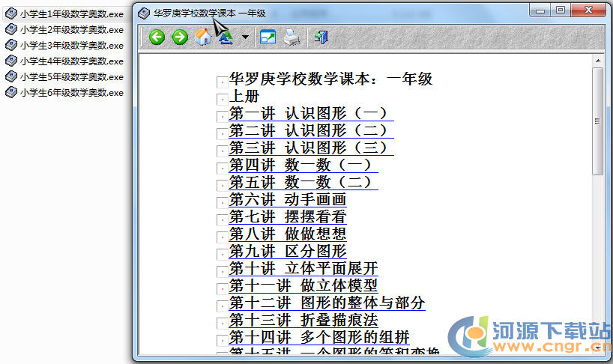Select file 小学生3年级数学奥数.exe
The image size is (613, 364).
pos(65,45)
